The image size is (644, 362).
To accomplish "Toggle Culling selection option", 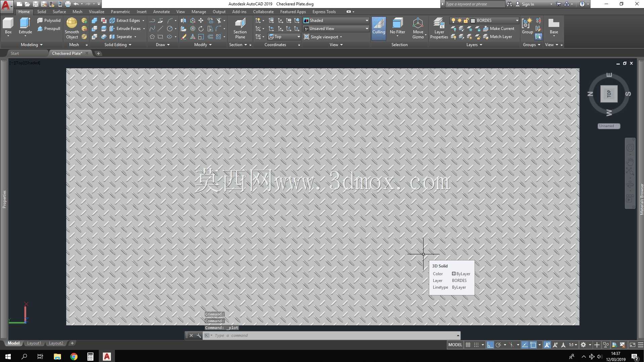I will click(378, 29).
